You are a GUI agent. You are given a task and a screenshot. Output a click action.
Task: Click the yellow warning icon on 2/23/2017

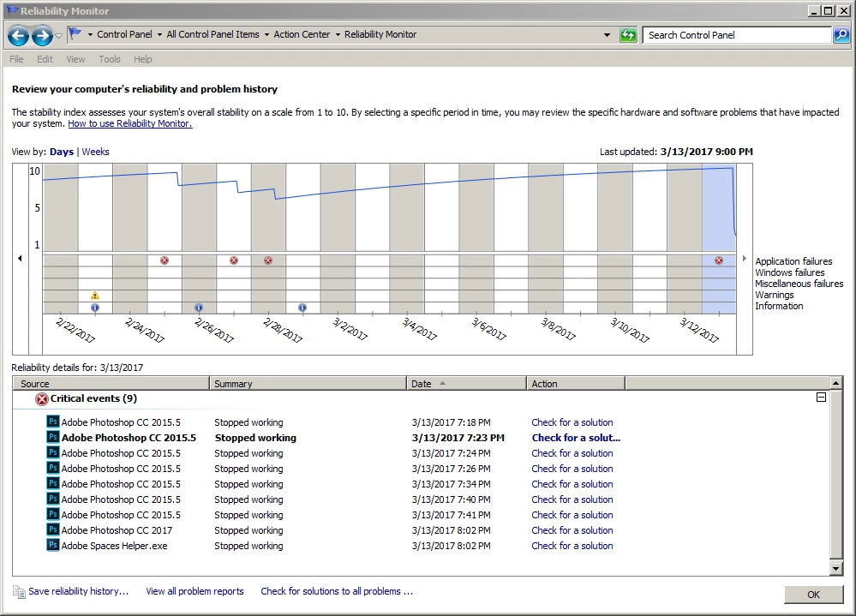coord(95,296)
